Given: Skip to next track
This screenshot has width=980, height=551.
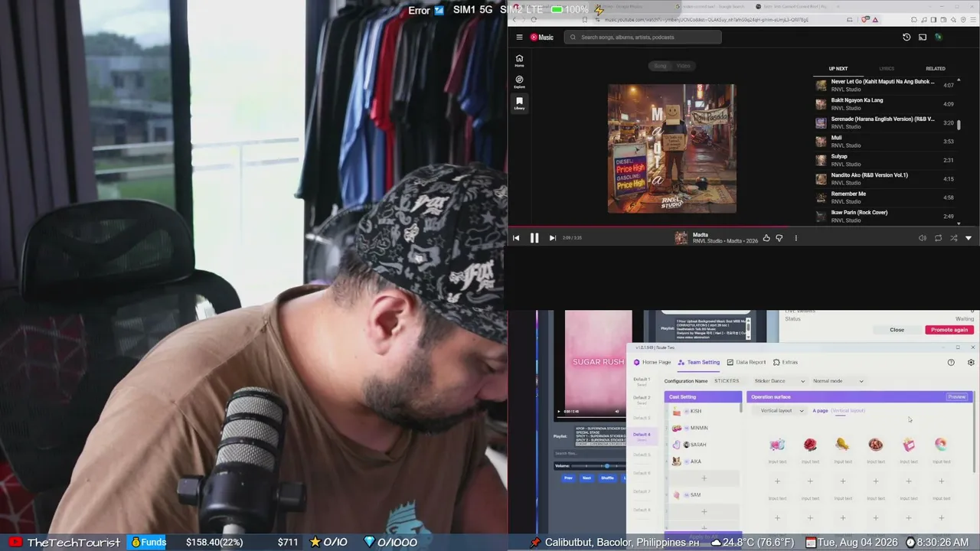Looking at the screenshot, I should [x=552, y=238].
